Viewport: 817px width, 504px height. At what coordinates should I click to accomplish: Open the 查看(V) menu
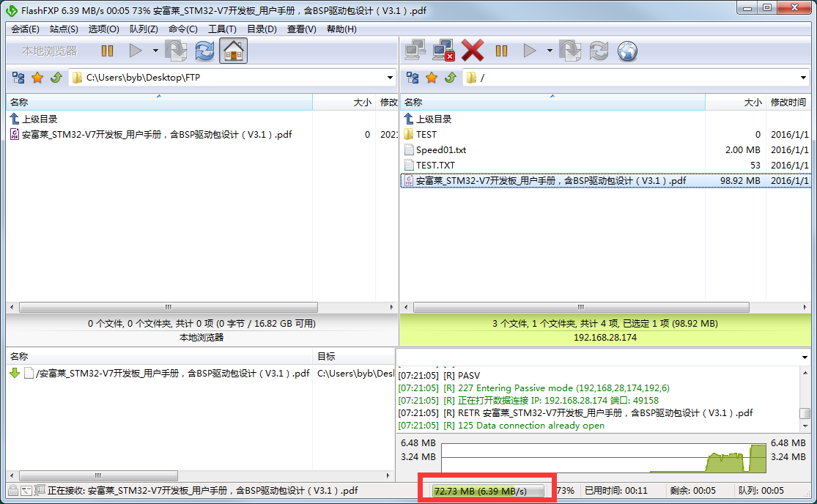301,29
